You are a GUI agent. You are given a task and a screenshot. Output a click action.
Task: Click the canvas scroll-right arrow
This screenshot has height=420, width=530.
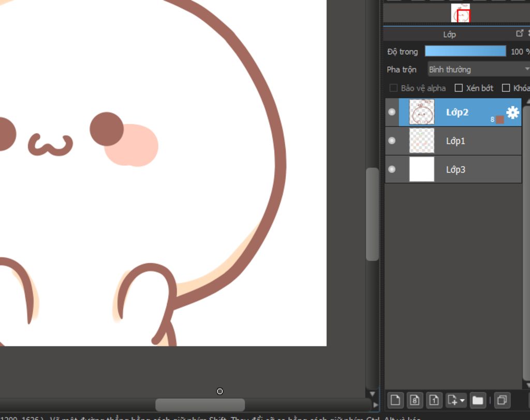(x=375, y=405)
